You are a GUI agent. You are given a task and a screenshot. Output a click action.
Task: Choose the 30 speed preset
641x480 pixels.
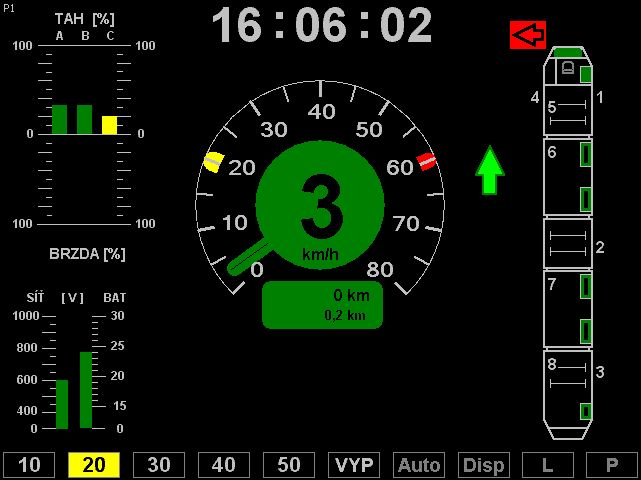(x=159, y=465)
